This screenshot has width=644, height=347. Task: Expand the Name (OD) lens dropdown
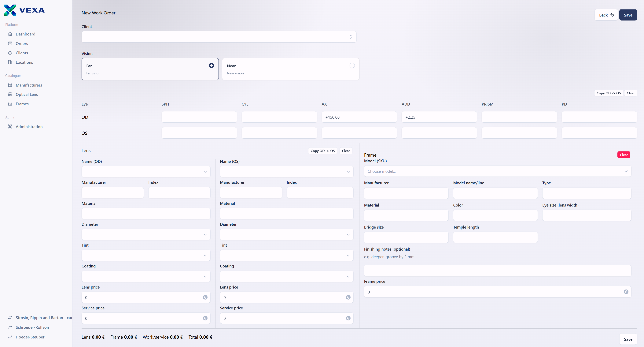pos(146,172)
